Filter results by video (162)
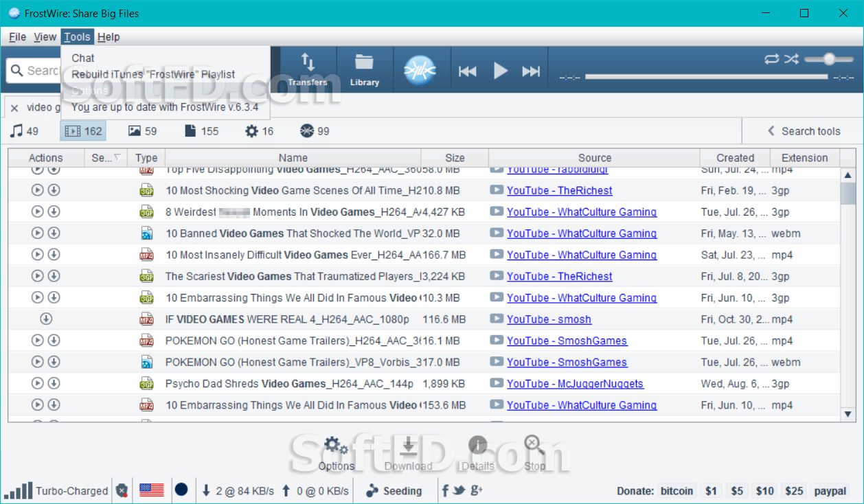Viewport: 864px width, 504px height. coord(83,130)
